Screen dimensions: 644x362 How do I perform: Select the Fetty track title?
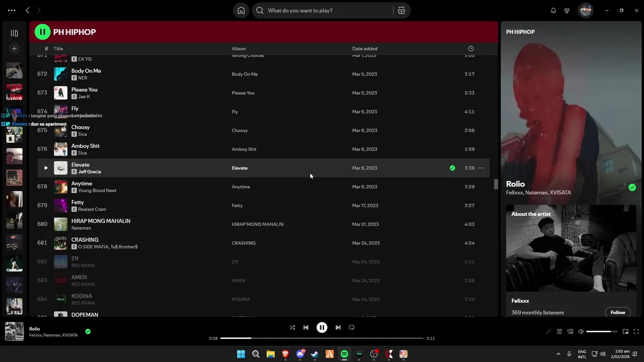(77, 202)
